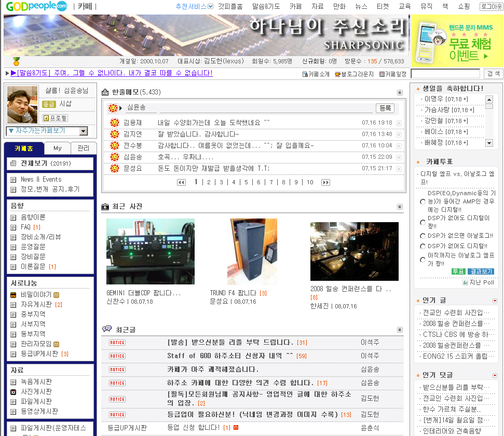Open the 말씀&기도 headline link

(x=112, y=73)
